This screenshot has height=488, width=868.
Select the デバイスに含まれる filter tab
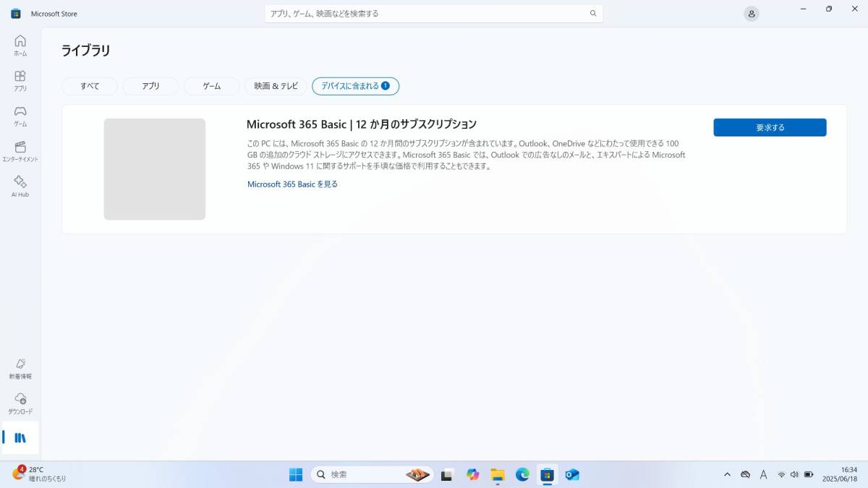tap(355, 86)
